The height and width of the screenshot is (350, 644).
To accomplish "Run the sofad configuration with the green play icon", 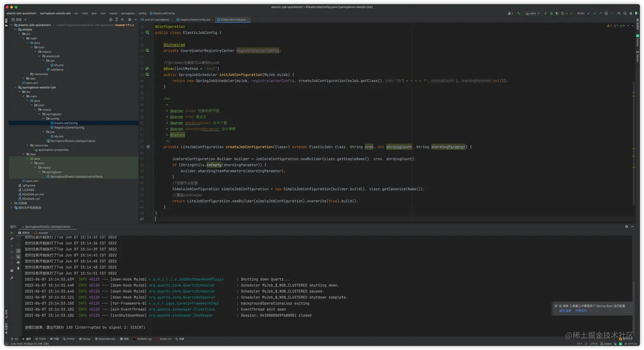I will click(546, 13).
